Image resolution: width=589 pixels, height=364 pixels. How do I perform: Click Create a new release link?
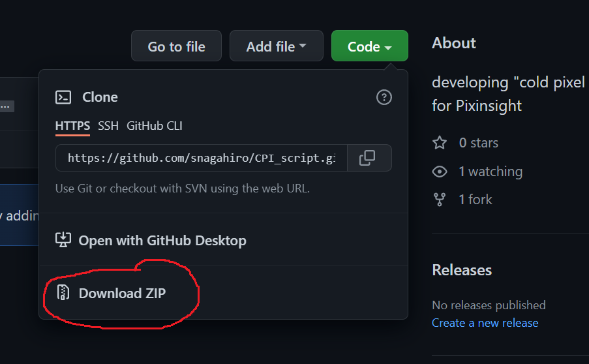[485, 323]
